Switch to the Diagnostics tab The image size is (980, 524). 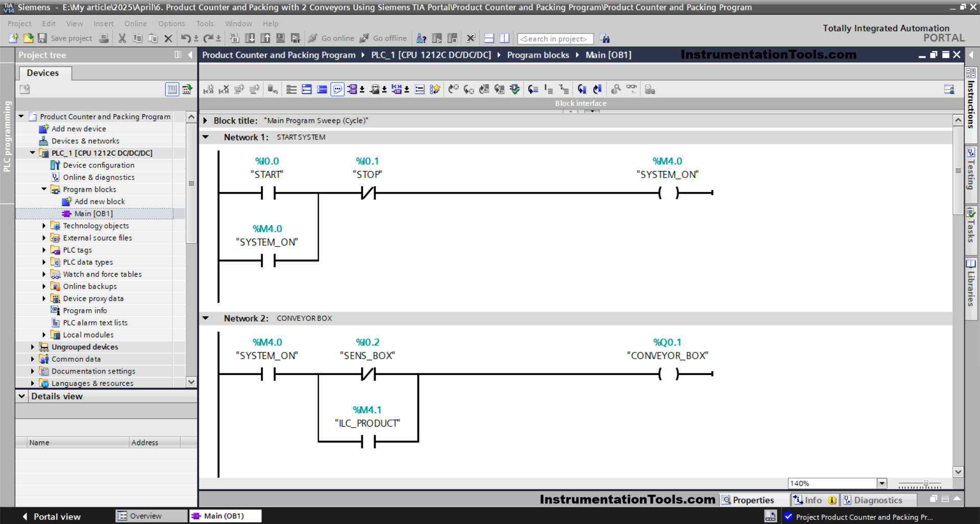coord(879,500)
